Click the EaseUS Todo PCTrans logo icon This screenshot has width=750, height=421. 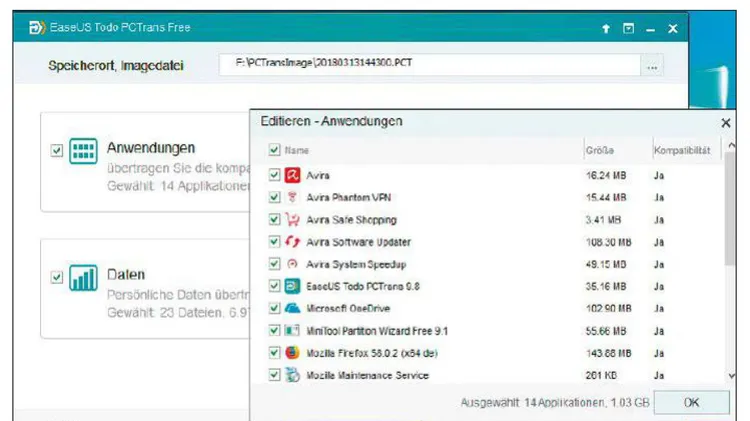tap(37, 27)
